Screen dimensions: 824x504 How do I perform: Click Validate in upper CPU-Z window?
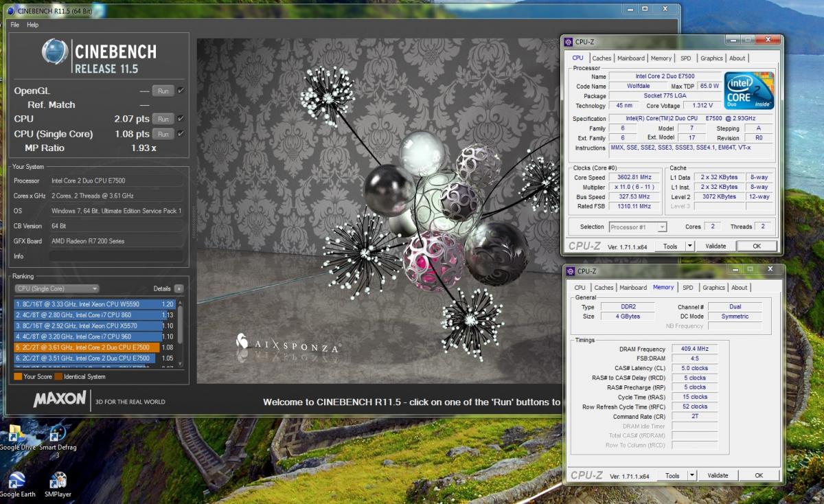715,246
